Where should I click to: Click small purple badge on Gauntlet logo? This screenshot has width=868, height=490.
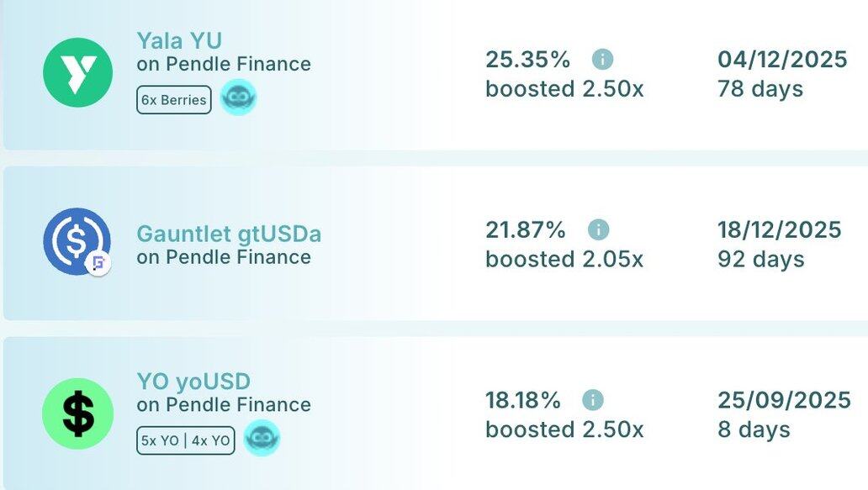98,263
